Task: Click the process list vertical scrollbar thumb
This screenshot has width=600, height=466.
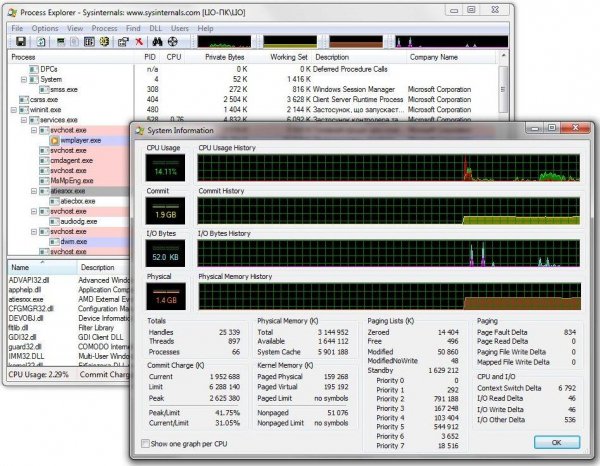Action: (x=504, y=89)
